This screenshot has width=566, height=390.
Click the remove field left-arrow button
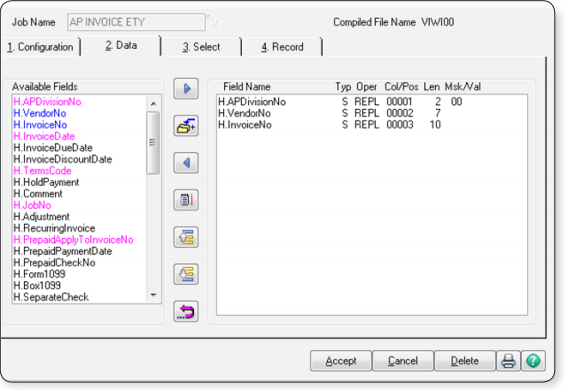click(x=186, y=163)
